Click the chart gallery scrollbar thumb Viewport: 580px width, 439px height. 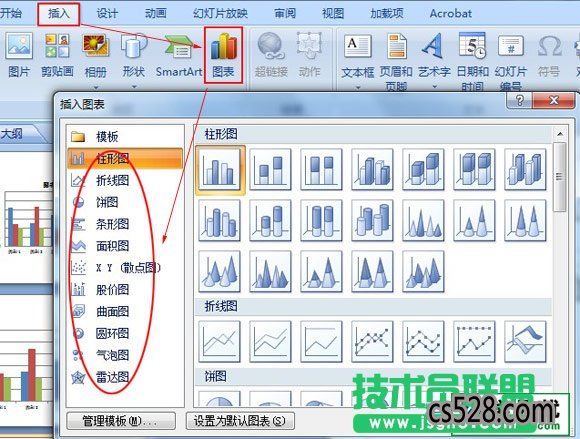tap(560, 177)
